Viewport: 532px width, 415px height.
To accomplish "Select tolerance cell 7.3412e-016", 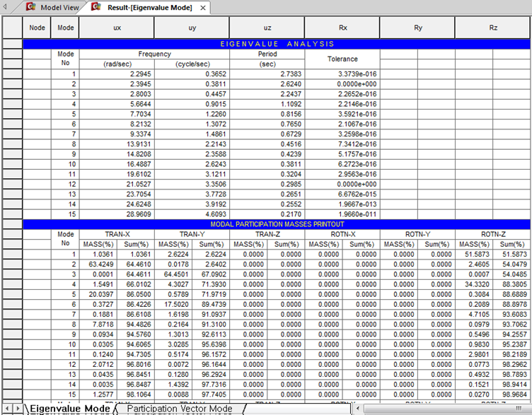I will (x=342, y=144).
